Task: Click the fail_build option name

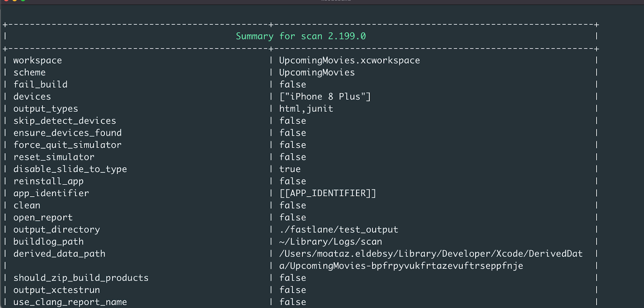Action: [40, 84]
